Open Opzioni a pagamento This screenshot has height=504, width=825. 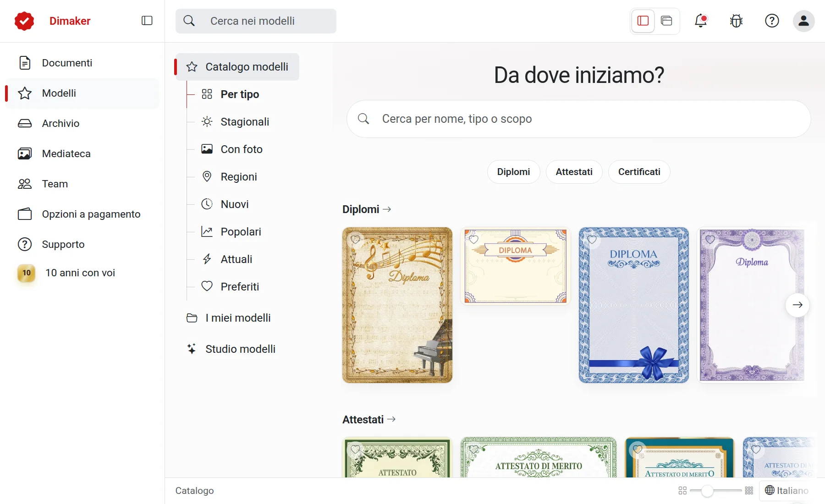(x=82, y=214)
